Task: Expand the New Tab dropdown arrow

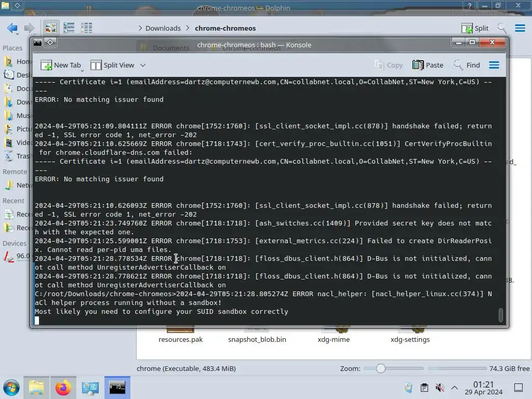Action: point(83,71)
